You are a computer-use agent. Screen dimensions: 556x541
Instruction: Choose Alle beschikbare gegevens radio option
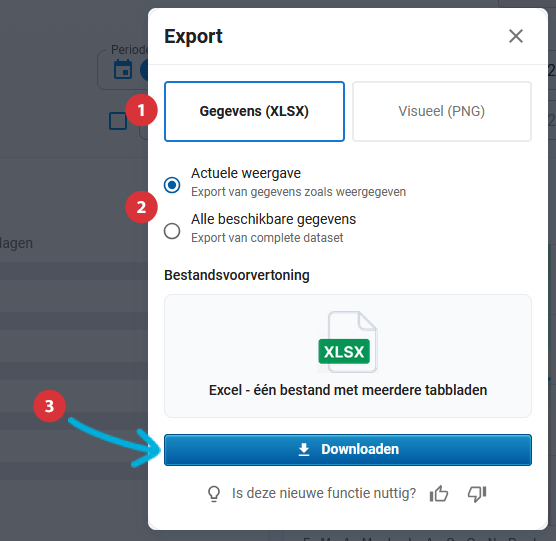172,231
